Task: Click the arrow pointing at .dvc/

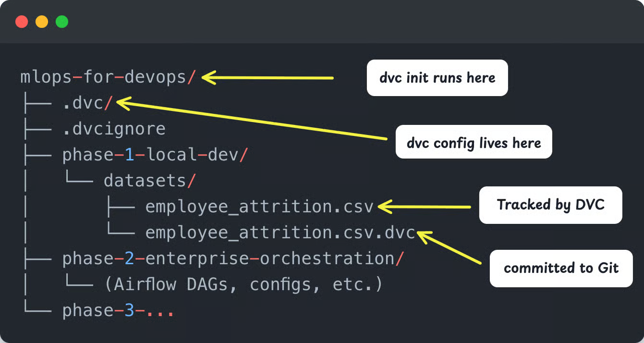Action: pyautogui.click(x=255, y=120)
